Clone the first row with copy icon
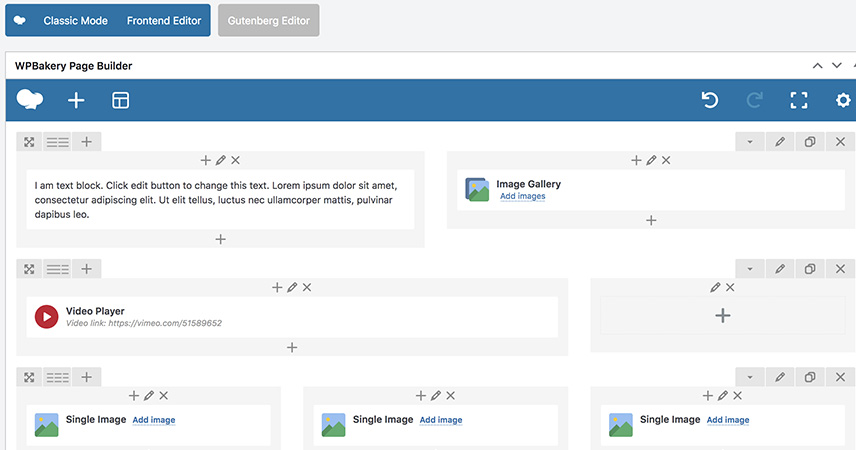 pyautogui.click(x=810, y=142)
